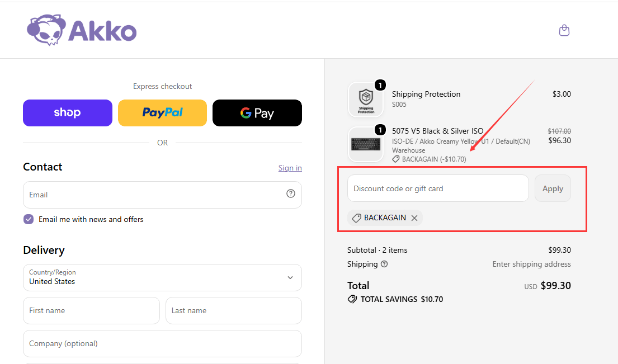Click the total savings tag icon
Viewport: 618px width, 364px height.
tap(352, 299)
